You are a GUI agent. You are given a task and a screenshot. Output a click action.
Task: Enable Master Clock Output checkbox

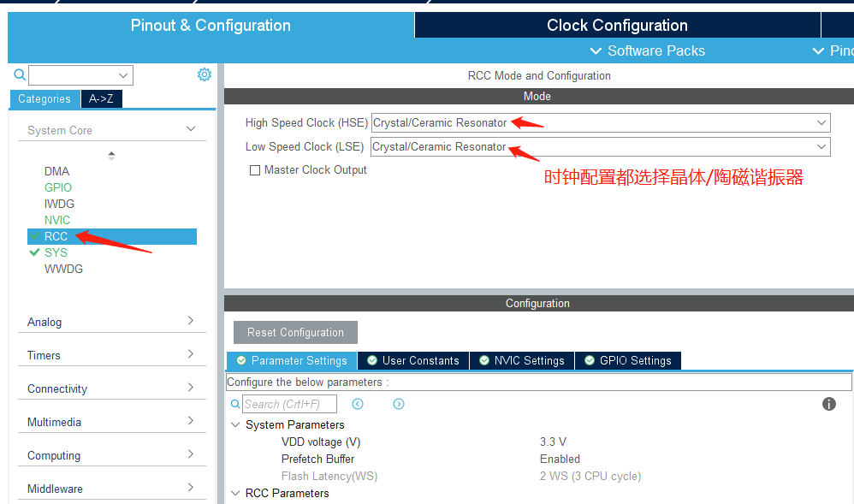(254, 170)
